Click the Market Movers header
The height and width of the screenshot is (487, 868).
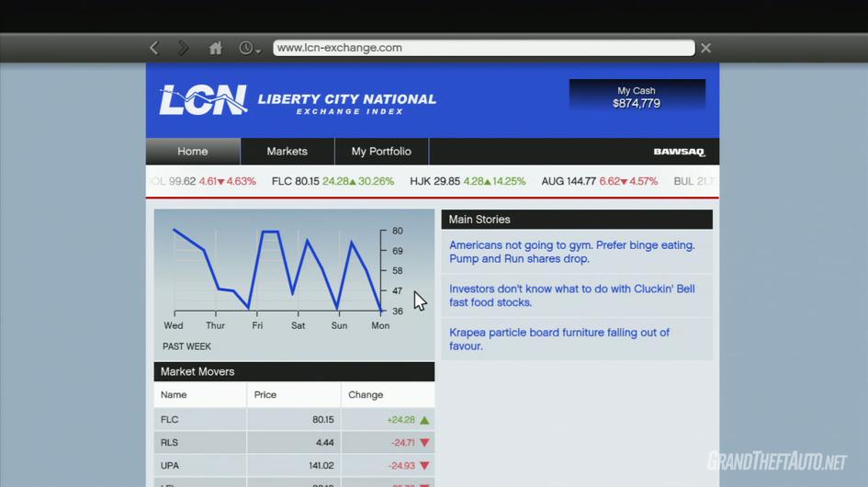coord(294,372)
